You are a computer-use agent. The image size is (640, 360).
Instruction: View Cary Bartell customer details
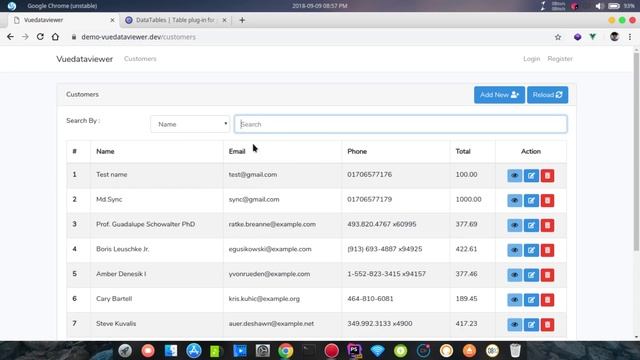coord(514,300)
